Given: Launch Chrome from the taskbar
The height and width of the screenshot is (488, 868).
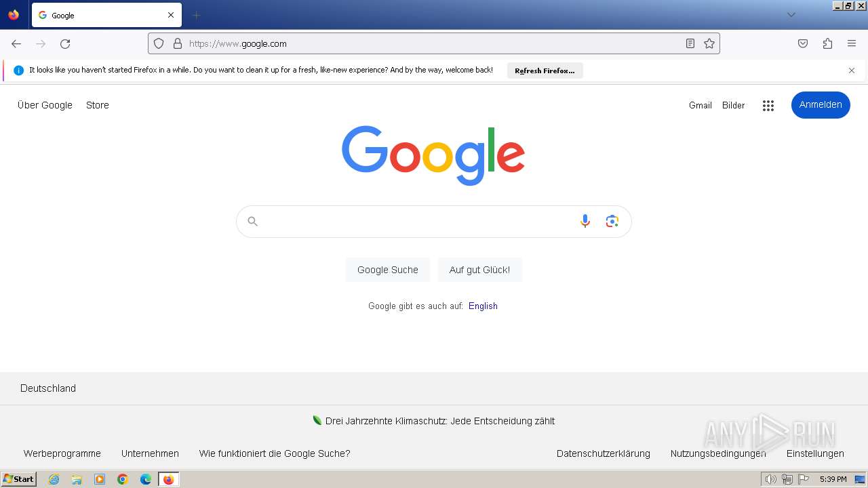Looking at the screenshot, I should pyautogui.click(x=123, y=479).
